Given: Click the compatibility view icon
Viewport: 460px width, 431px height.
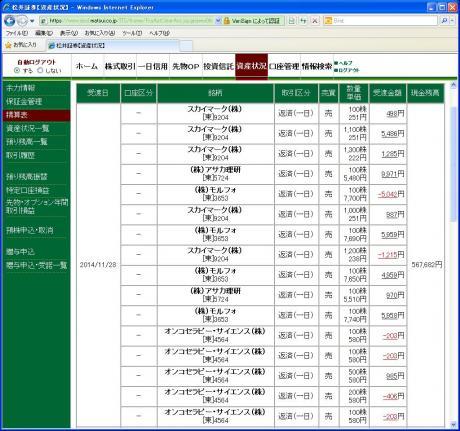Looking at the screenshot, I should pos(292,21).
